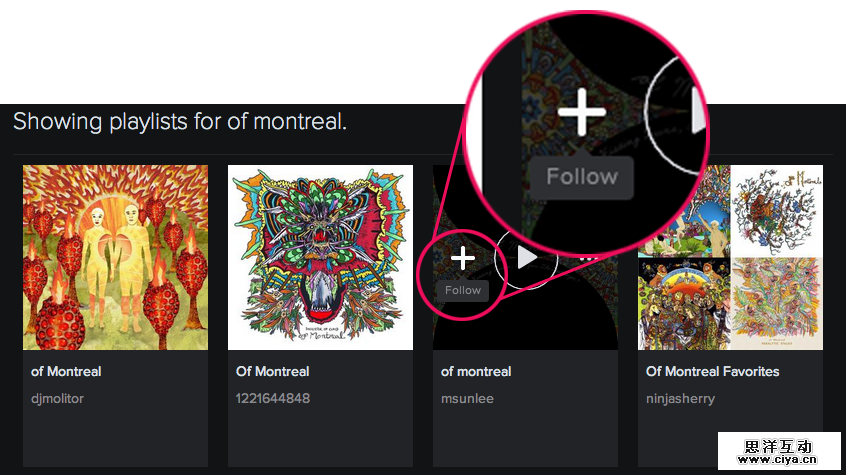This screenshot has width=846, height=475.
Task: Open the 'of montreal' playlist title by msunlee
Action: point(476,371)
